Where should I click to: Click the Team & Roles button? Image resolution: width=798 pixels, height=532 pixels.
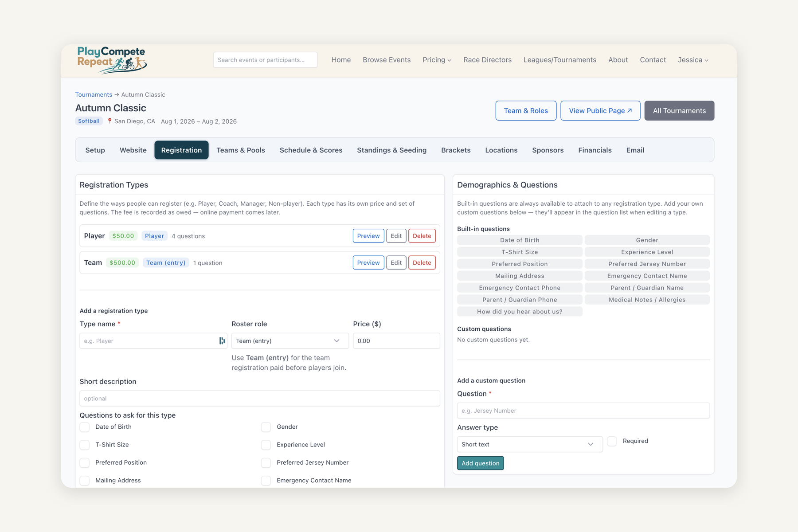[x=526, y=111]
